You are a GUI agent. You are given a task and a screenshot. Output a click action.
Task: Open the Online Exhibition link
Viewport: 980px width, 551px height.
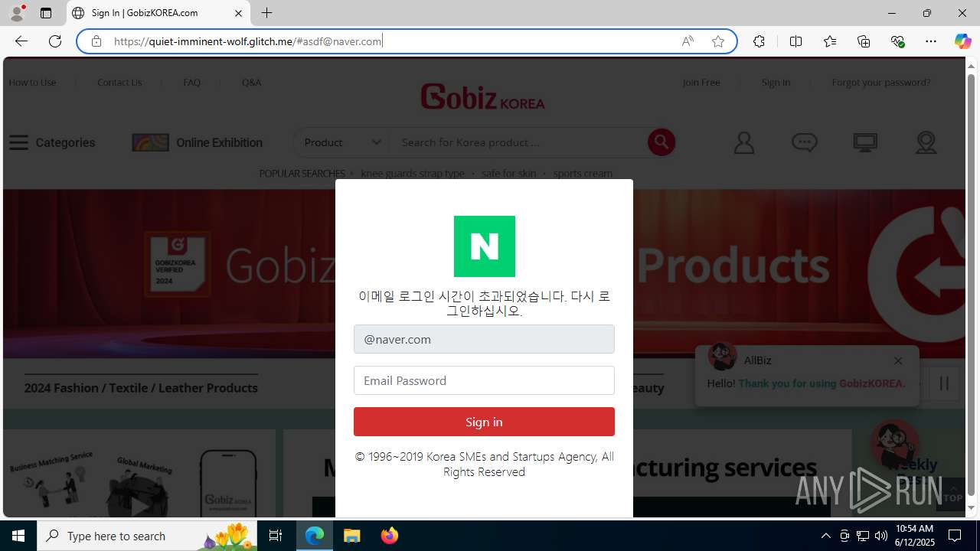[x=197, y=142]
